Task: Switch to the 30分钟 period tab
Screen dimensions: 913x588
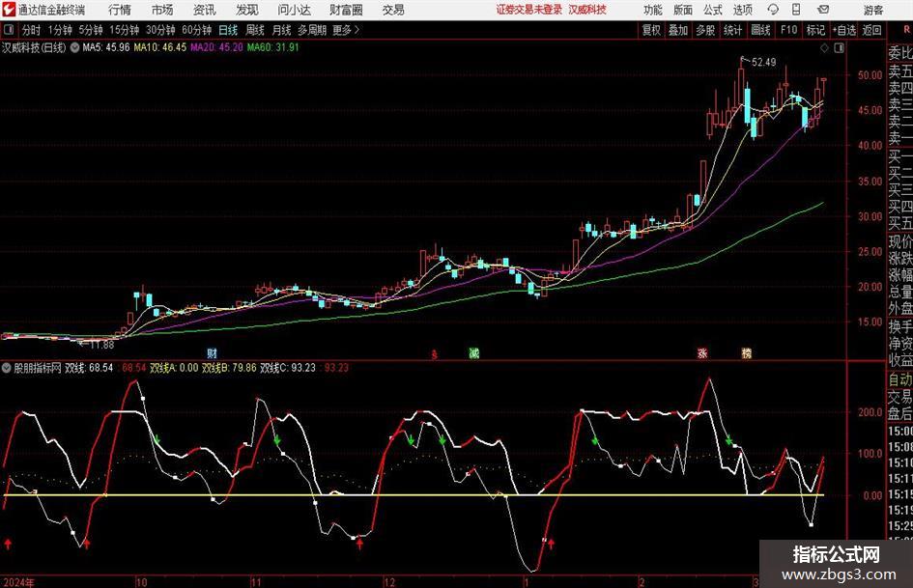Action: point(160,30)
